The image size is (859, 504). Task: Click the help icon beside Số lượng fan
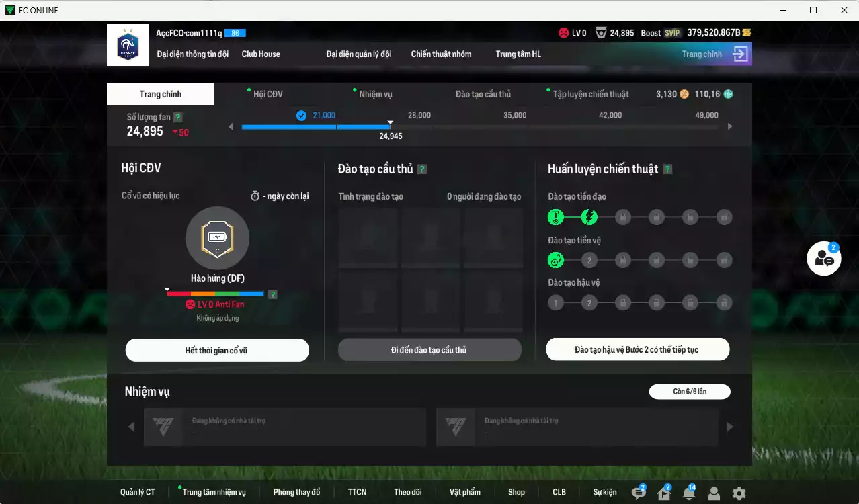coord(177,117)
